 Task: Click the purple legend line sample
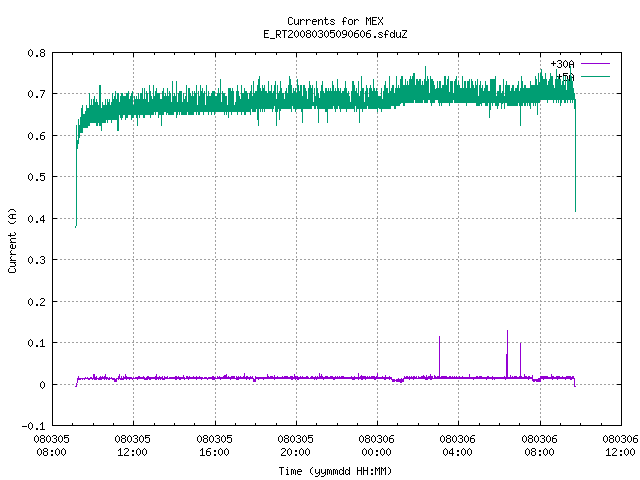[x=595, y=64]
